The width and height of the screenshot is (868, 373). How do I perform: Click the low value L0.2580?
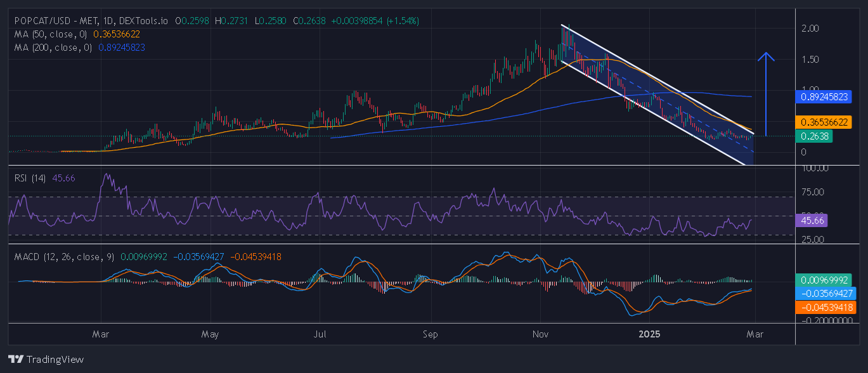click(x=271, y=21)
